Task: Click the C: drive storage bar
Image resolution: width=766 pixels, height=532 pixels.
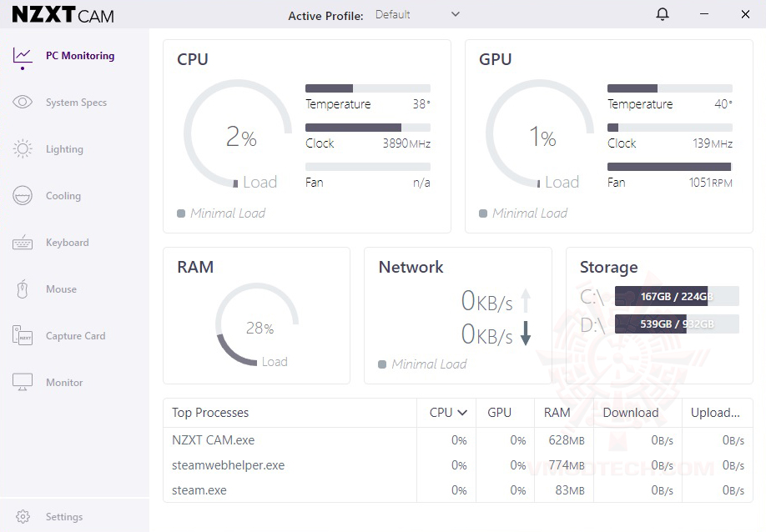Action: tap(677, 296)
